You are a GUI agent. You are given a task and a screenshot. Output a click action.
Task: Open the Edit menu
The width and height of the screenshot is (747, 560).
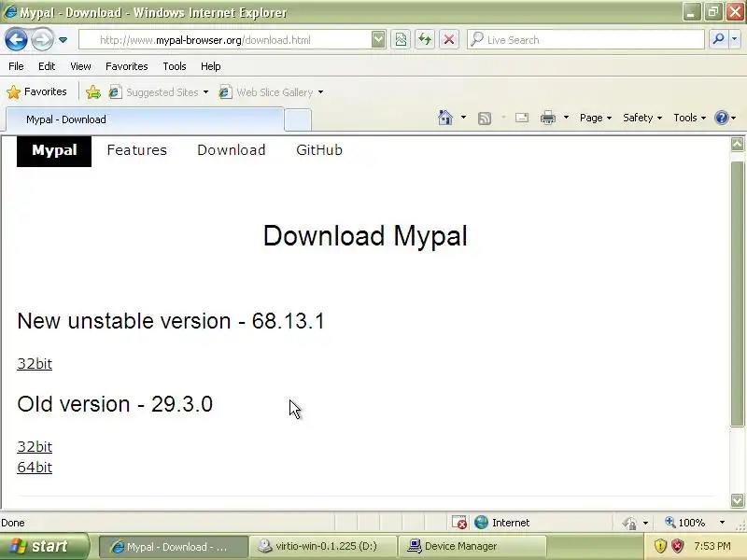click(x=47, y=66)
